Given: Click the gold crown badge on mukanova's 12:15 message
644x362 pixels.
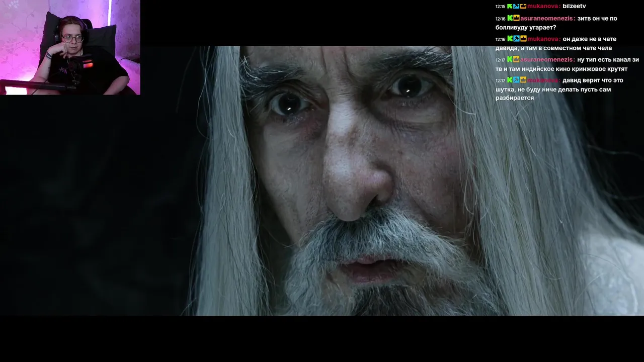Looking at the screenshot, I should (x=523, y=6).
